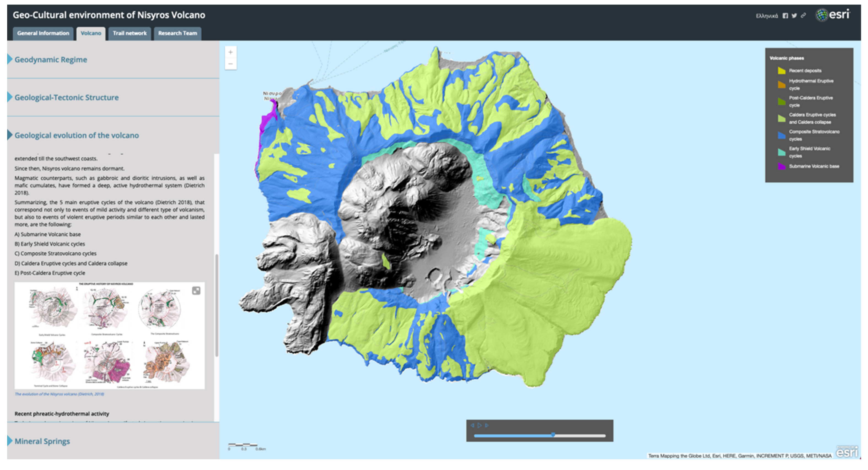Open the Trail network tab
Viewport: 868px width, 470px height.
(x=130, y=33)
